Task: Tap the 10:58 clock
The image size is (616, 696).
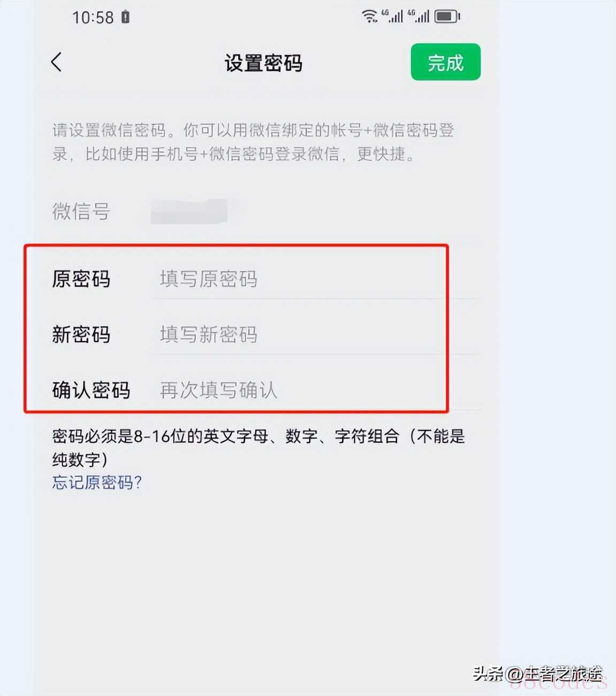Action: (93, 18)
